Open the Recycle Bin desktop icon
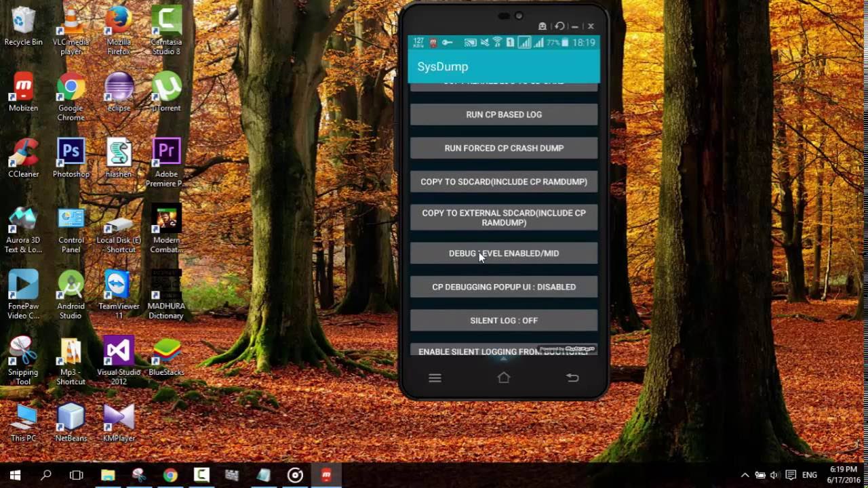868x488 pixels. coord(23,27)
